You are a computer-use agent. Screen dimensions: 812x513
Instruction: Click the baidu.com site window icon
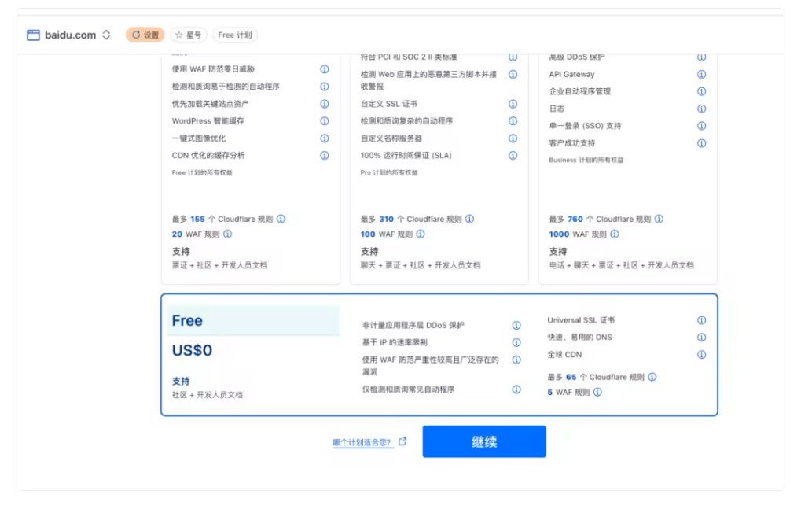[x=33, y=35]
